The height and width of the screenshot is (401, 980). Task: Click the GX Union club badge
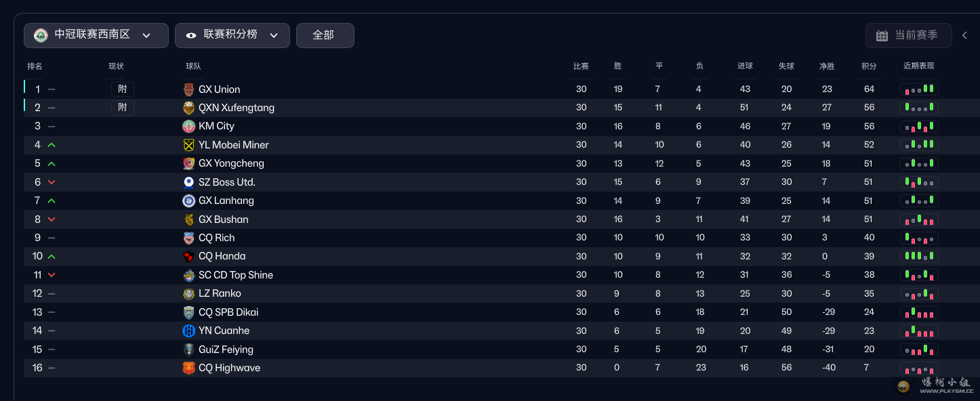pyautogui.click(x=189, y=89)
